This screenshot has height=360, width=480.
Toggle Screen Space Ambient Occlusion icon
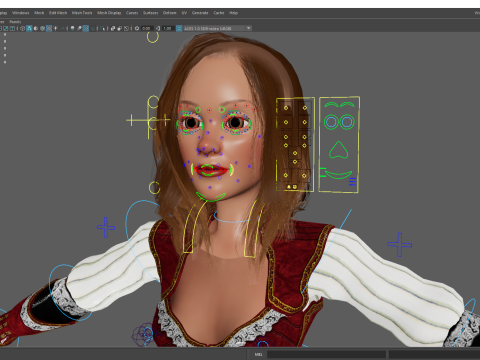[72, 28]
